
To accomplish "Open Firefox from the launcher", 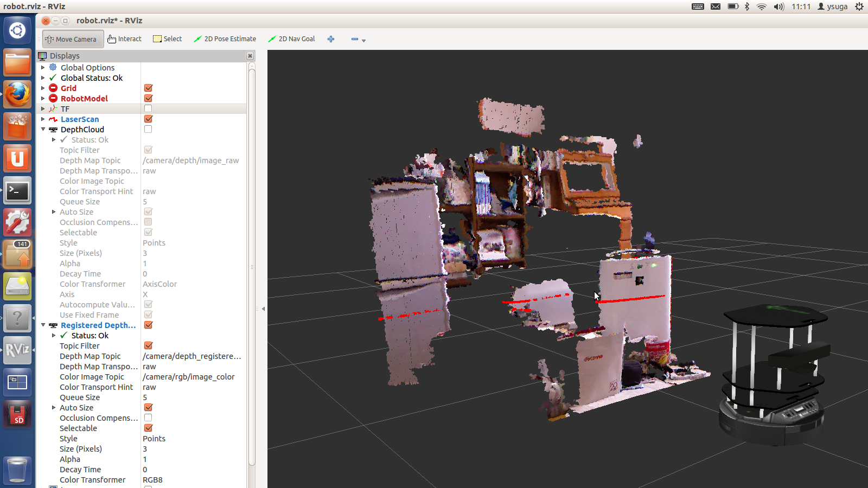I will click(x=17, y=95).
